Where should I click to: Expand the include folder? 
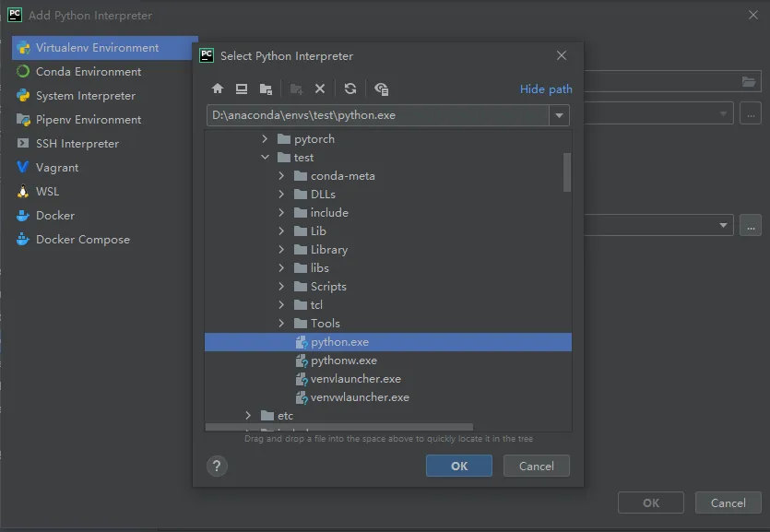[281, 212]
